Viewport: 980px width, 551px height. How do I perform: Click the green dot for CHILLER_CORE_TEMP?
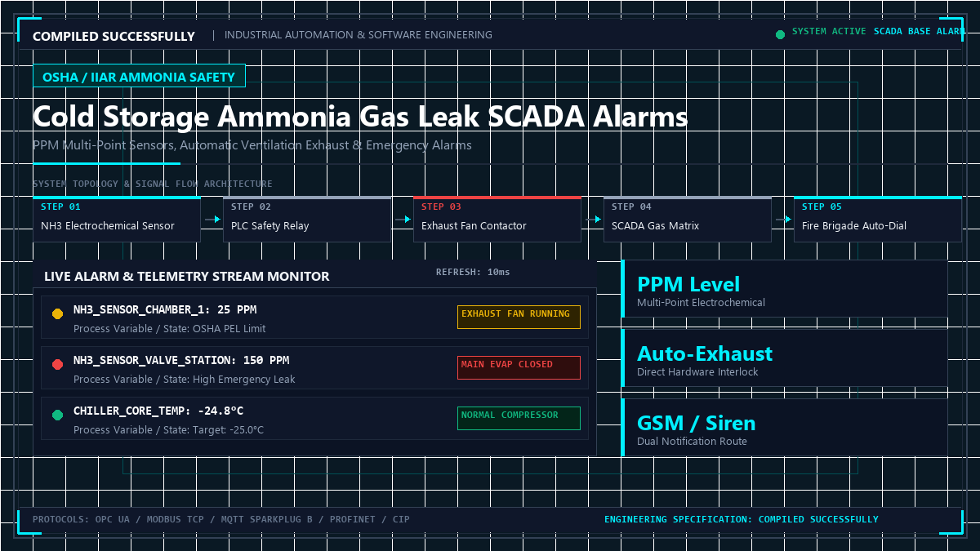click(x=57, y=415)
